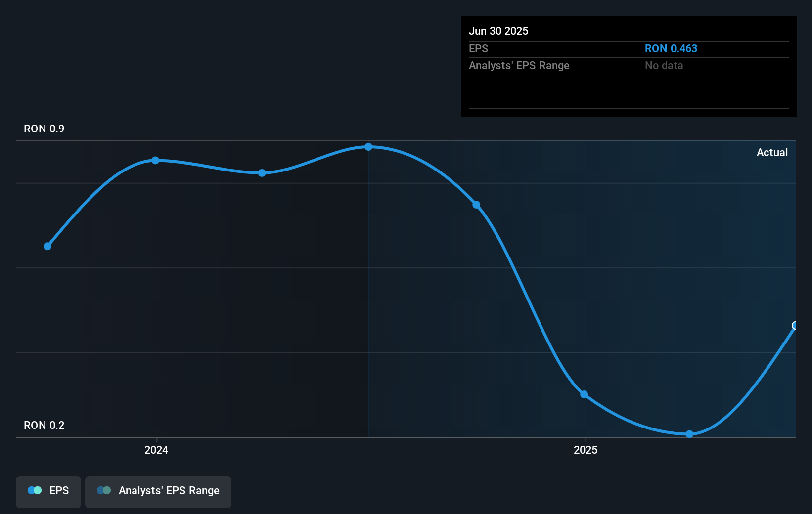Toggle the EPS legend series
Viewport: 812px width, 514px height.
click(48, 492)
